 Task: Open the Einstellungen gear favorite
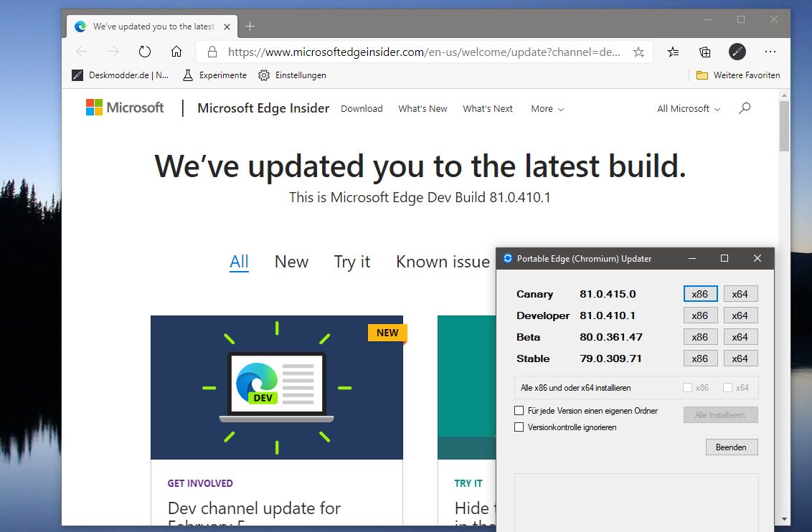pos(292,75)
